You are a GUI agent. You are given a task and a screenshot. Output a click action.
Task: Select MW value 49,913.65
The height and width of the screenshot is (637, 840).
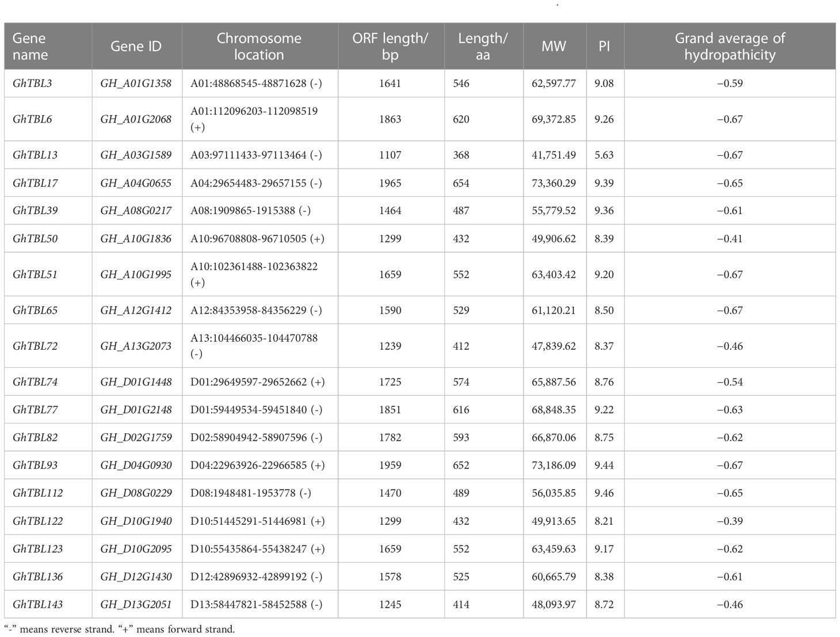pyautogui.click(x=553, y=521)
